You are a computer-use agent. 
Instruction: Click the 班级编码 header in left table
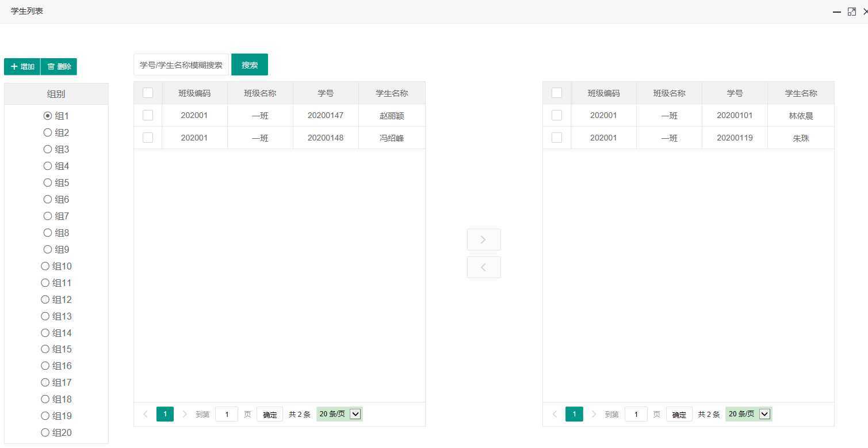[194, 93]
